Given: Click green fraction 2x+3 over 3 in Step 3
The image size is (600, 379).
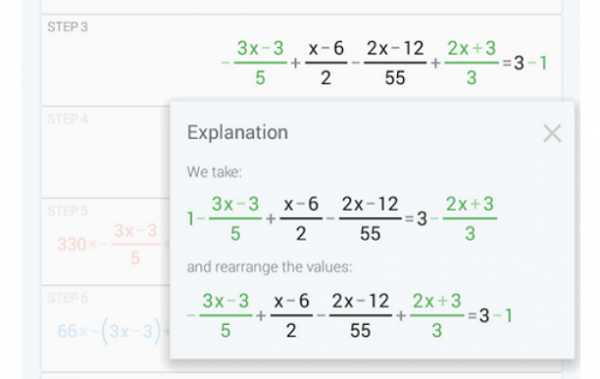Looking at the screenshot, I should (471, 63).
